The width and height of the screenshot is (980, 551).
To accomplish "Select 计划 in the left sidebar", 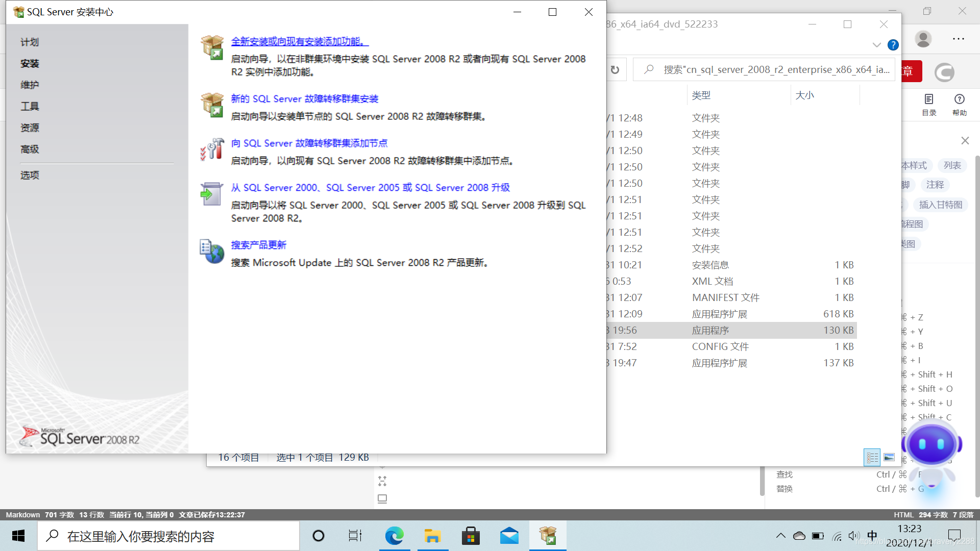I will point(30,42).
